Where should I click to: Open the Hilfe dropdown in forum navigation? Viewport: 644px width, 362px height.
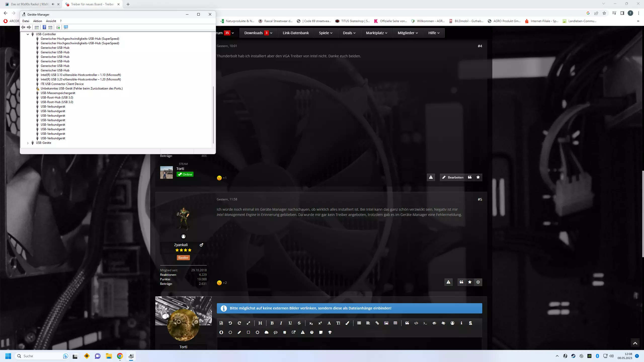434,33
